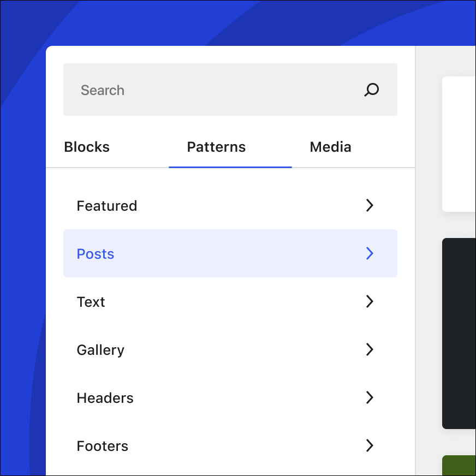Screen dimensions: 476x476
Task: Click the chevron arrow beside Gallery
Action: click(x=370, y=349)
